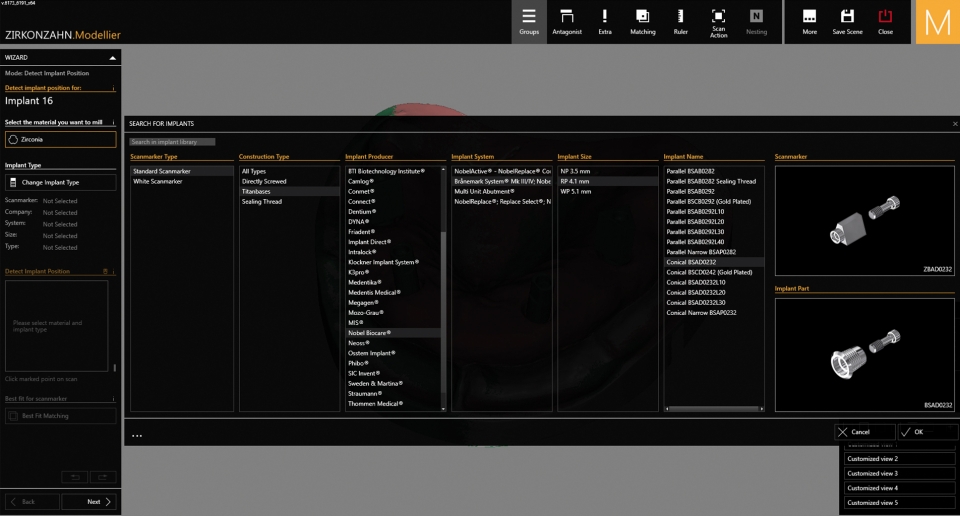This screenshot has height=516, width=960.
Task: Select Camlog implant producer
Action: pyautogui.click(x=393, y=181)
